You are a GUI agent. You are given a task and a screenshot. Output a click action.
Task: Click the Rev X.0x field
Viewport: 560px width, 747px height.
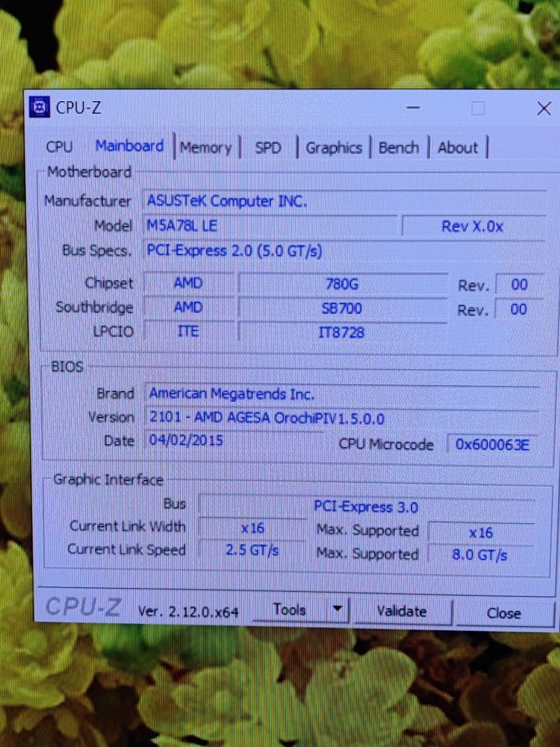[x=473, y=227]
